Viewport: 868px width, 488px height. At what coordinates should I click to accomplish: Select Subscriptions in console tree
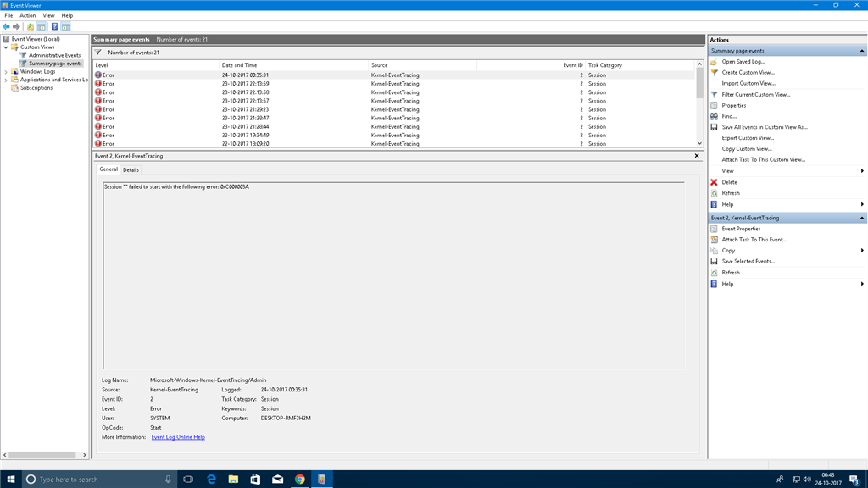click(x=36, y=88)
